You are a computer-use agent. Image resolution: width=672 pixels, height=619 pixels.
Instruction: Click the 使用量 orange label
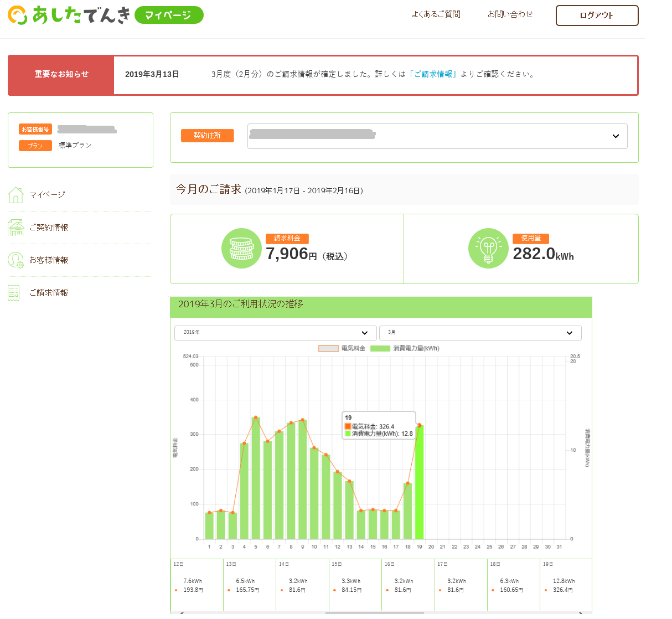click(x=531, y=238)
